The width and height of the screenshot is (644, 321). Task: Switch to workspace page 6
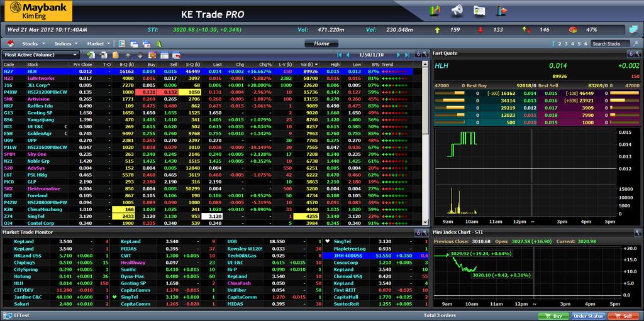(586, 43)
